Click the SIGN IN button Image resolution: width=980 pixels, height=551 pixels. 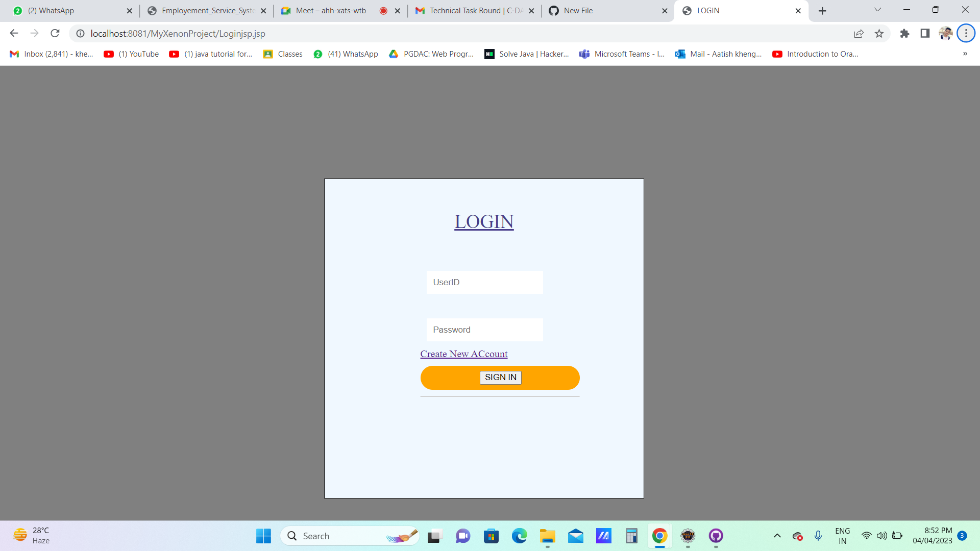point(500,377)
